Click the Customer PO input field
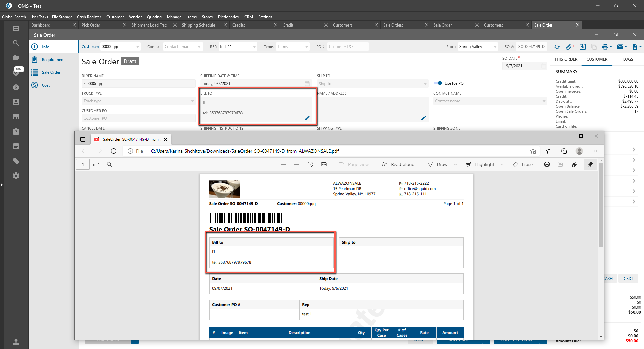This screenshot has height=349, width=644. coord(138,118)
